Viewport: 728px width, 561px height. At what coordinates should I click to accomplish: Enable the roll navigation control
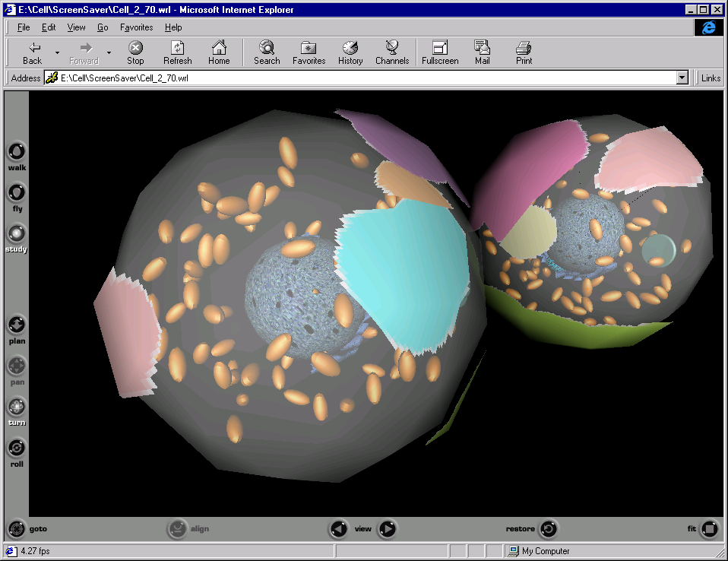click(16, 448)
